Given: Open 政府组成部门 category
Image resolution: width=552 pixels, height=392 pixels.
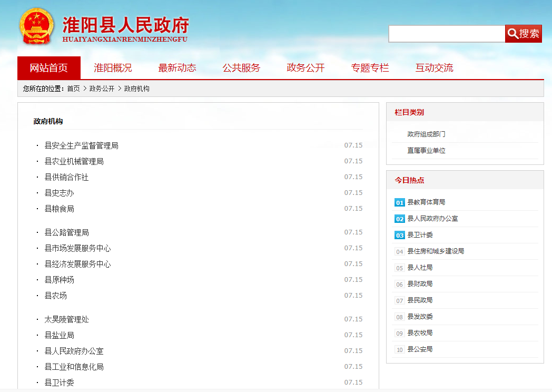Looking at the screenshot, I should pyautogui.click(x=426, y=134).
